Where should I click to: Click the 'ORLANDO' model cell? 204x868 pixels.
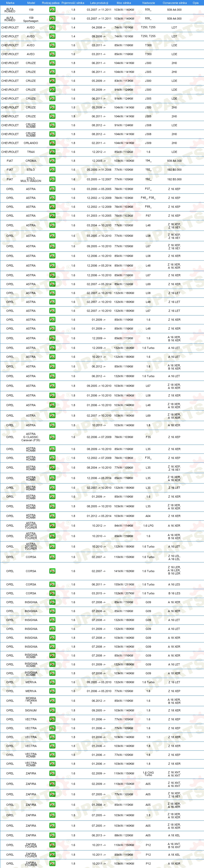click(31, 143)
